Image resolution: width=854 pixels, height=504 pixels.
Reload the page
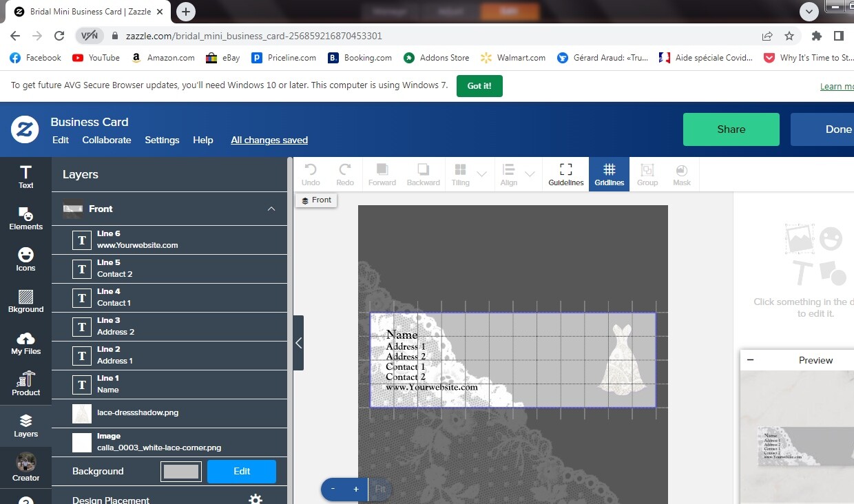59,36
